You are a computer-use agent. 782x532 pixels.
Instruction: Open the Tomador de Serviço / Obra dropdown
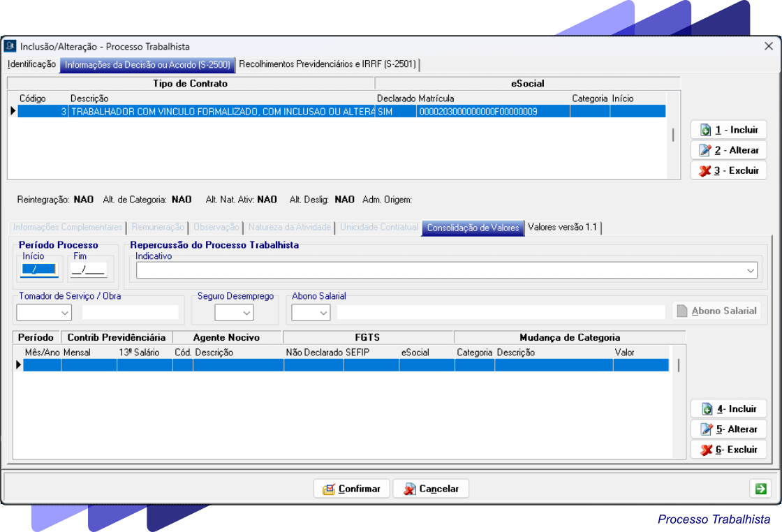(65, 313)
